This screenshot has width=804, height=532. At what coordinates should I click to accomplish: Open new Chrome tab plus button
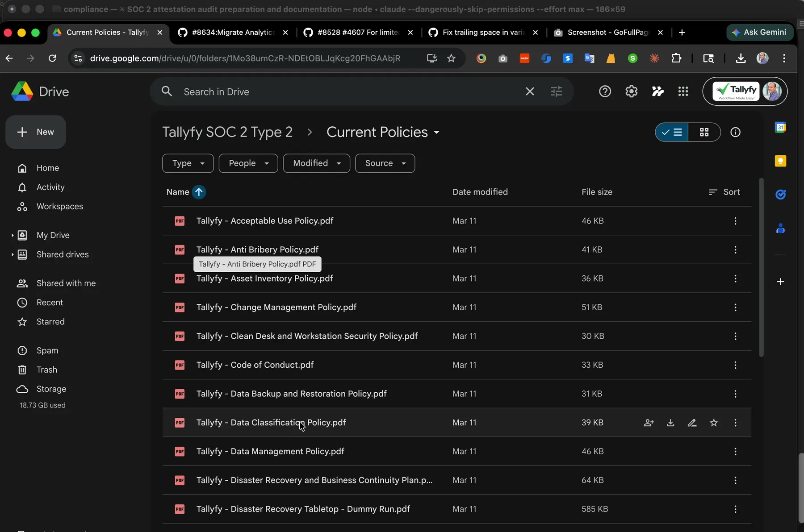pyautogui.click(x=682, y=33)
